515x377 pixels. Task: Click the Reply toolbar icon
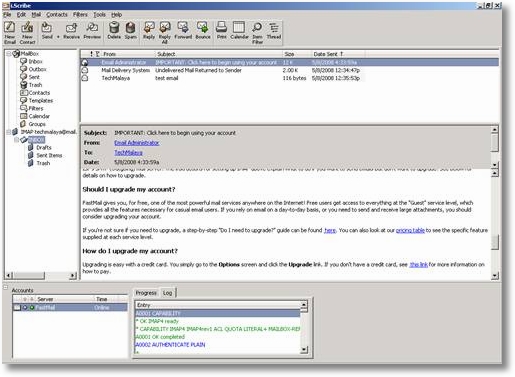149,31
